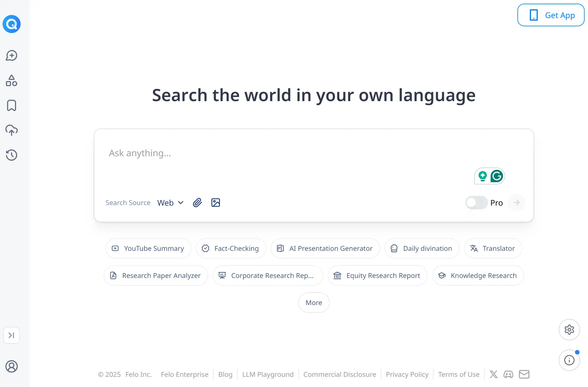Open Research Paper Analyzer chip
588x387 pixels.
click(x=156, y=275)
